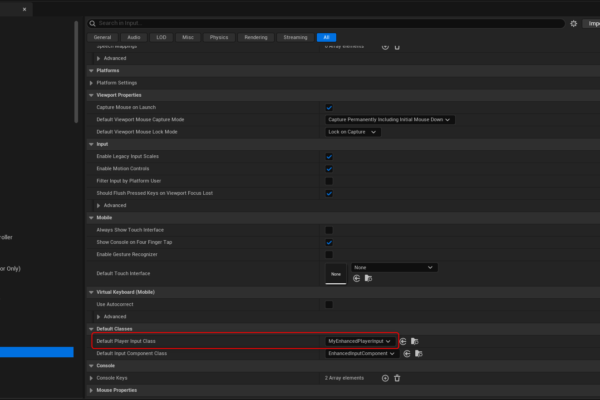Screen dimensions: 600x400
Task: Open MyEnhancedPlayerInput class dropdown
Action: click(359, 341)
